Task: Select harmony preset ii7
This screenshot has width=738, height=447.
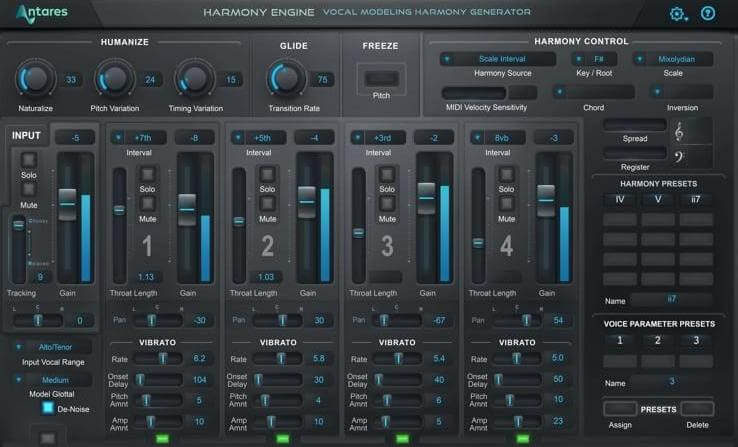Action: pos(696,200)
